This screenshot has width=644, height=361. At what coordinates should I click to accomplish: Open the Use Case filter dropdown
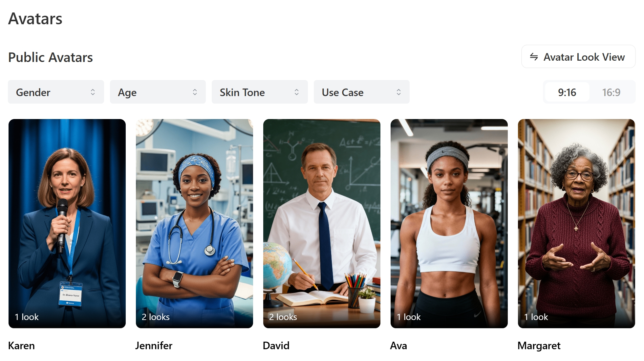point(362,92)
